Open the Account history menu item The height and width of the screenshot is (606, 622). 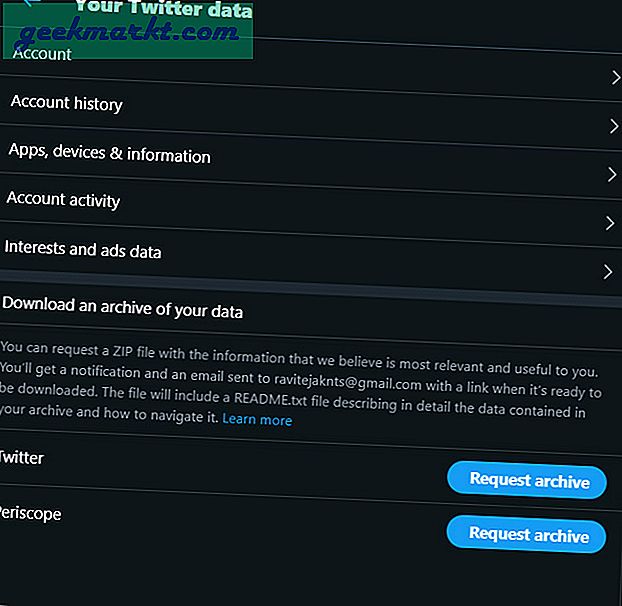click(x=66, y=103)
